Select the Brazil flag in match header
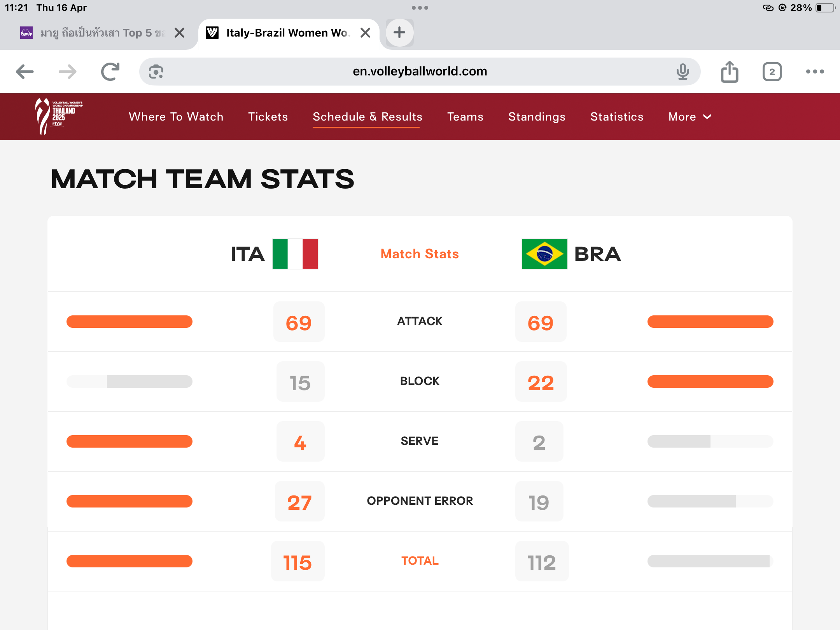The height and width of the screenshot is (630, 840). pyautogui.click(x=544, y=254)
